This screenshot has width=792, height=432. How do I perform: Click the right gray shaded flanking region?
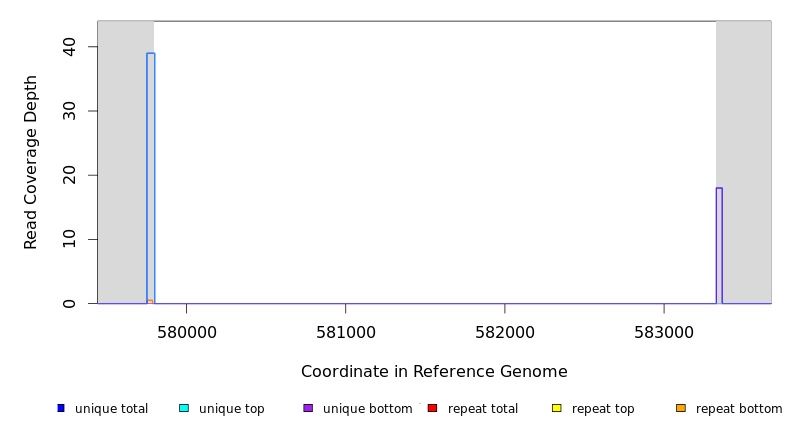coord(746,160)
